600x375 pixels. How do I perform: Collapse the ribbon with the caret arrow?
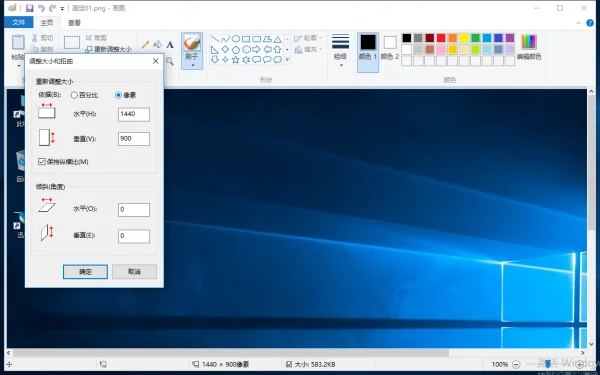point(578,23)
